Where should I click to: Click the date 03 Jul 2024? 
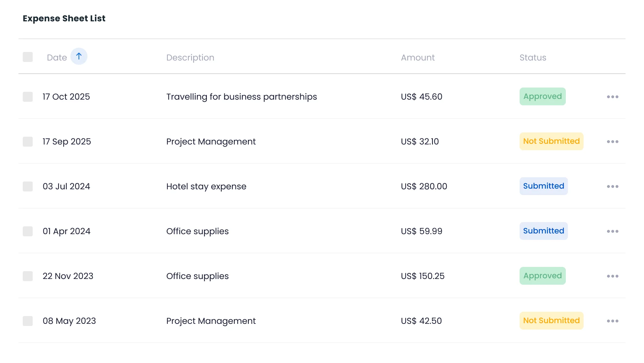click(x=66, y=186)
